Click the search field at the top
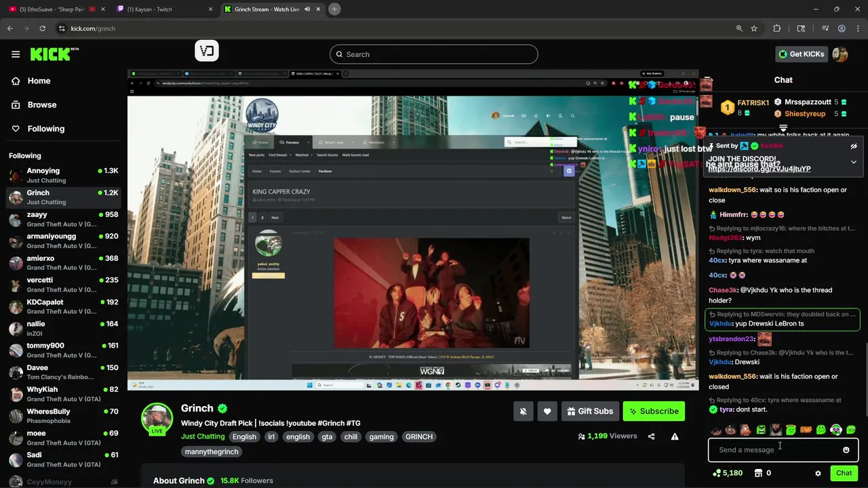This screenshot has width=868, height=488. click(434, 54)
